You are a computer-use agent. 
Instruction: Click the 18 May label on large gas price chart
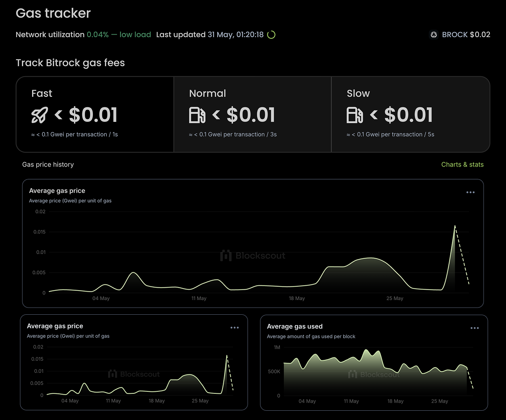[x=297, y=299]
